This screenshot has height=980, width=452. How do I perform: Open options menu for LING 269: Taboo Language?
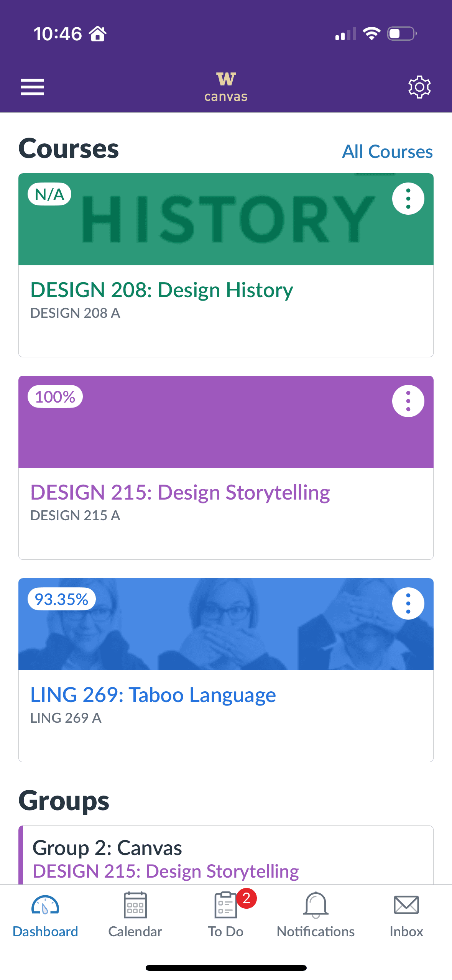(x=408, y=603)
